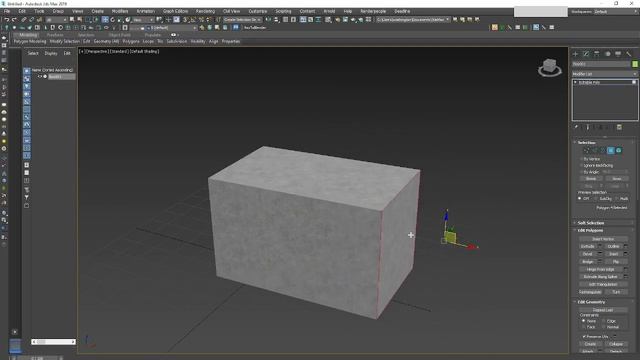640x360 pixels.
Task: Open the Motion tab in command panel
Action: pyautogui.click(x=607, y=54)
